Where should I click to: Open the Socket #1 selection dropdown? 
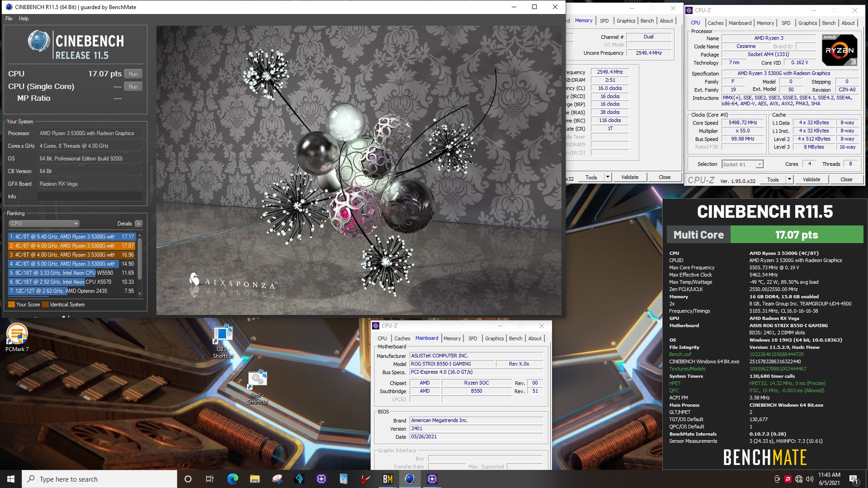(x=742, y=164)
